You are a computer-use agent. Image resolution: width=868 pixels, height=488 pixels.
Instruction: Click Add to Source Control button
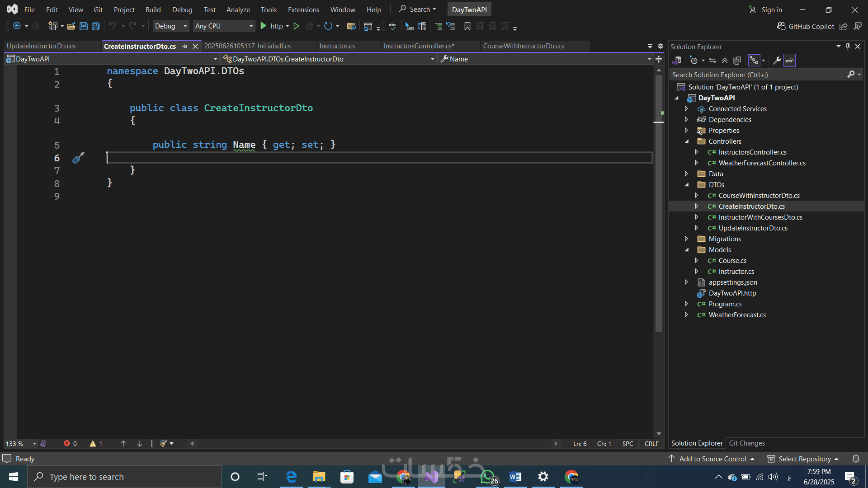pos(712,459)
